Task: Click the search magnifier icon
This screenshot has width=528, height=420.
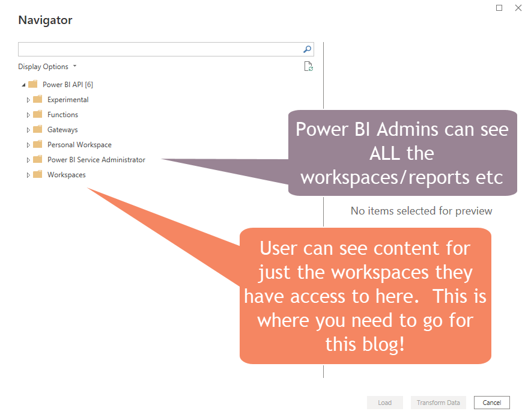Action: (307, 49)
